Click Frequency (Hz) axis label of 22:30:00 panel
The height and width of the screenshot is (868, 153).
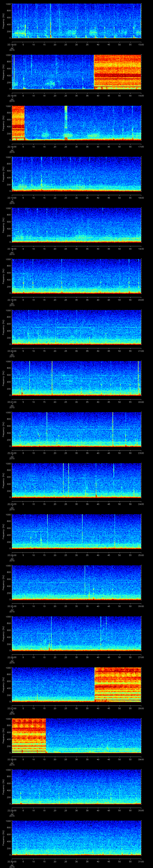tap(3, 838)
